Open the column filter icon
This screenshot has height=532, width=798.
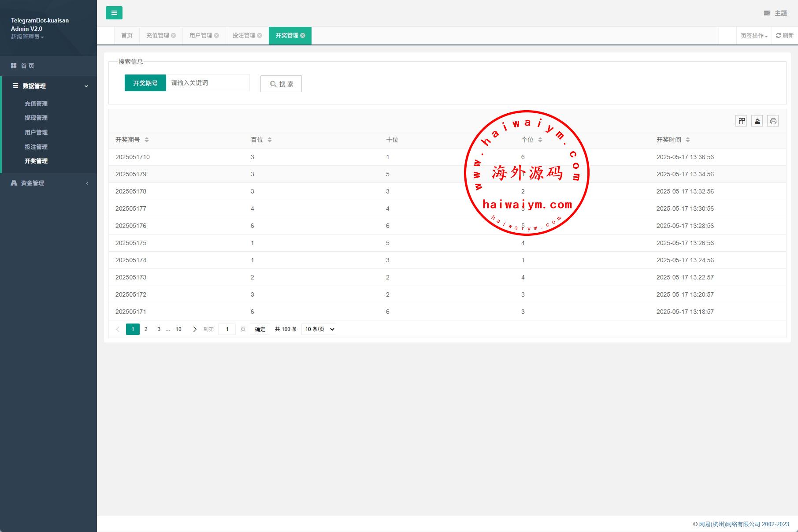[x=741, y=121]
